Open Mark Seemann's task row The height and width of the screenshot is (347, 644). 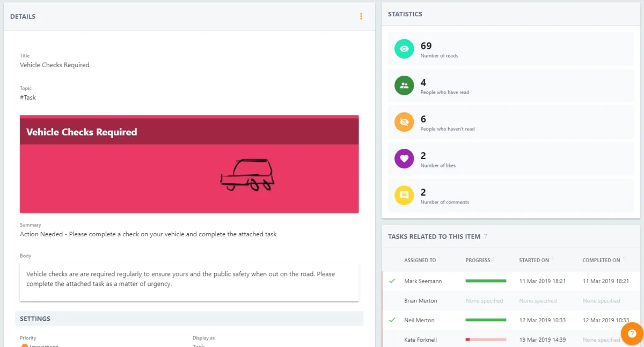[511, 281]
